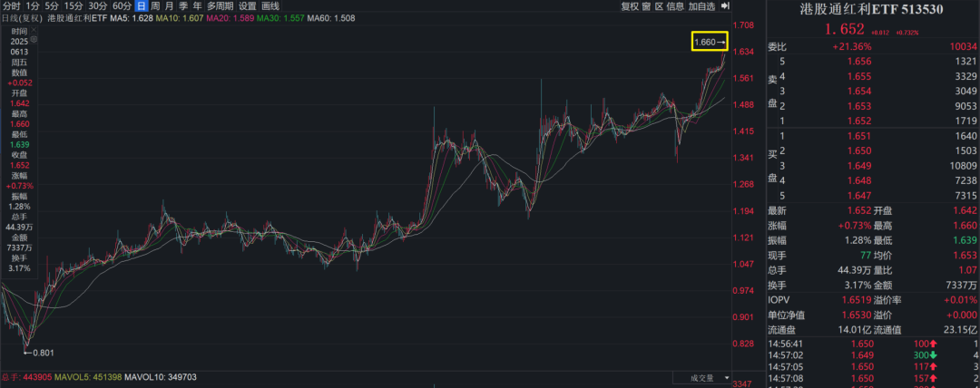Click buy level 5 price 1.647

(x=860, y=196)
